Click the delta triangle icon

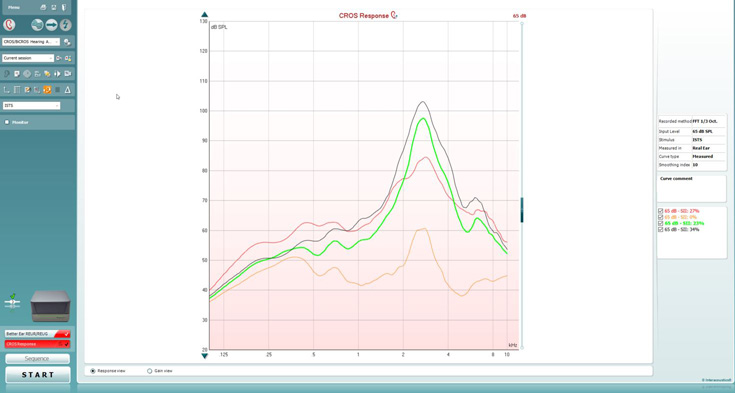(68, 90)
